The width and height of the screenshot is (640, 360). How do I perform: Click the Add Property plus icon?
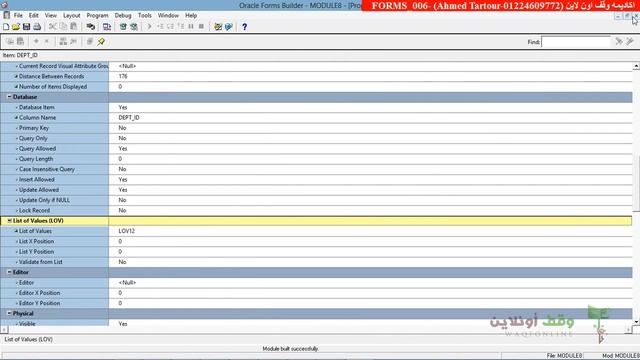coord(36,42)
